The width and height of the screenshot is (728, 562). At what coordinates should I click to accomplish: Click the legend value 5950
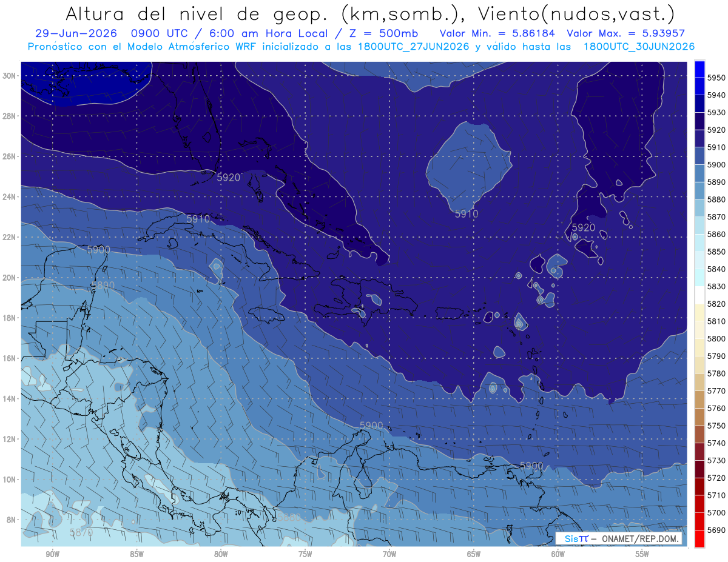coord(716,78)
